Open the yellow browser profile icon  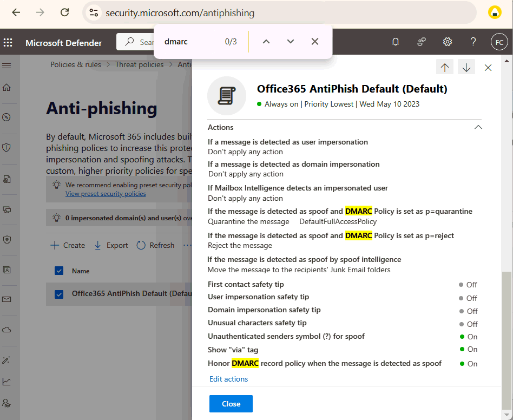[495, 13]
